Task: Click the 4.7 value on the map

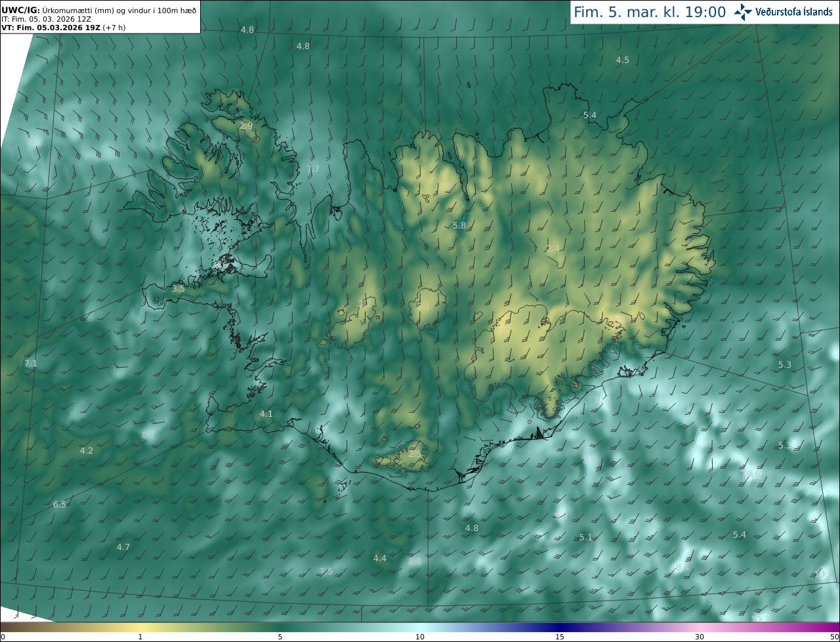Action: pyautogui.click(x=123, y=547)
